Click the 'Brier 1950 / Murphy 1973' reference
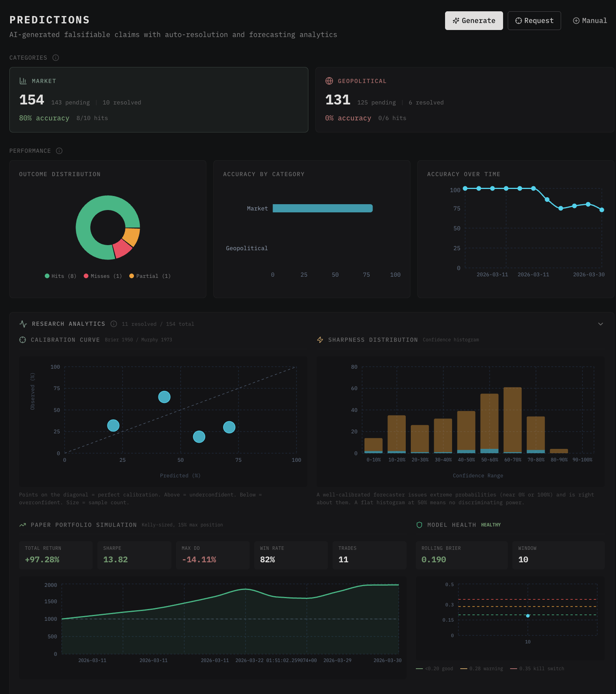This screenshot has height=694, width=616. (x=138, y=340)
